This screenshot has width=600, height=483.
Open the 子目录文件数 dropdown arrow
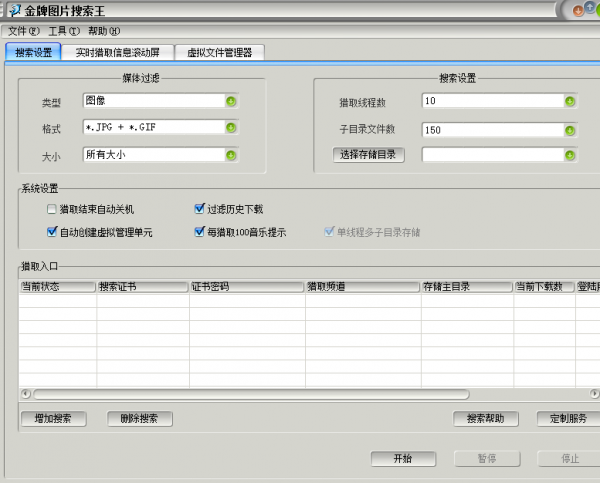point(569,128)
